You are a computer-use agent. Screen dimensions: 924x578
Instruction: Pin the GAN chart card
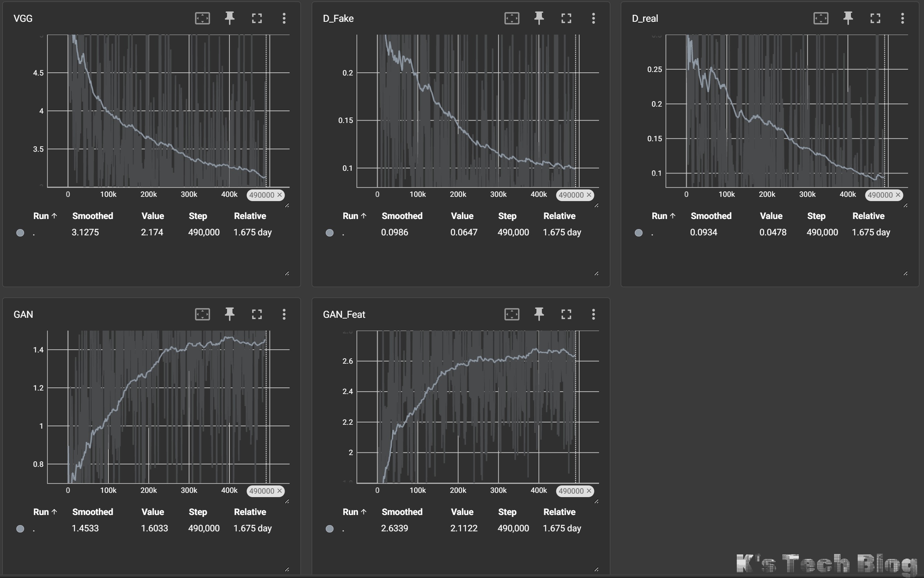coord(229,314)
